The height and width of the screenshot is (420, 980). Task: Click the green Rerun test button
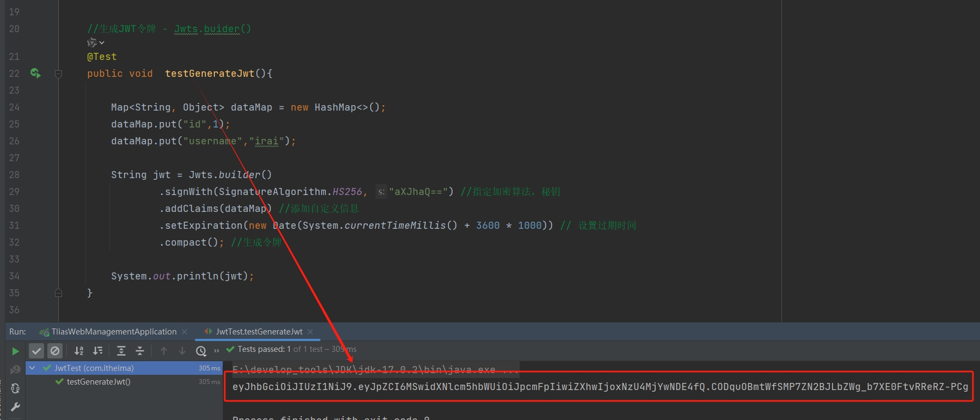(x=15, y=351)
